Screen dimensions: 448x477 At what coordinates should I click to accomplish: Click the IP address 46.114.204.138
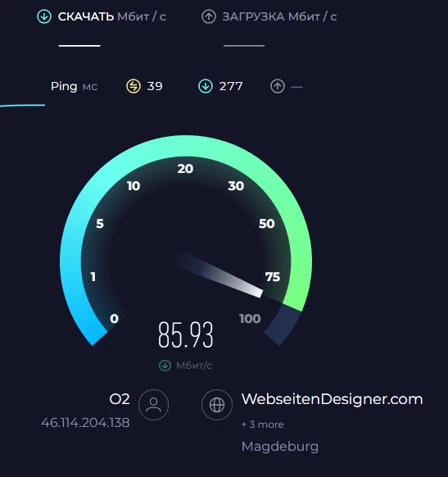pyautogui.click(x=85, y=423)
